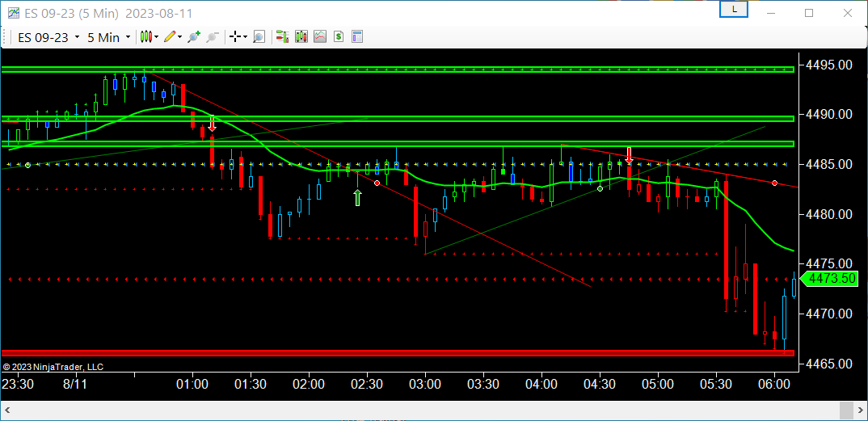Click the 4495.00 price axis label
868x421 pixels.
829,65
